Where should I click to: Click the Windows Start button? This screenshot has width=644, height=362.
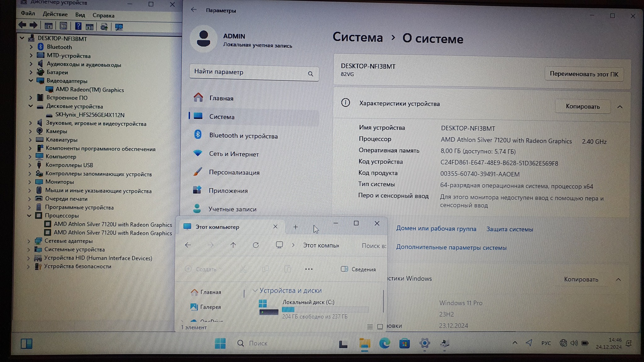click(220, 343)
